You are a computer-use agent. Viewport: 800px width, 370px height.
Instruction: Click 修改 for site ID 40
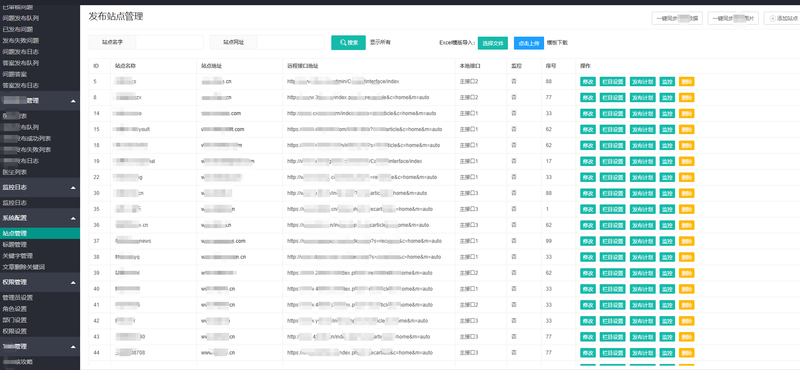tap(588, 289)
